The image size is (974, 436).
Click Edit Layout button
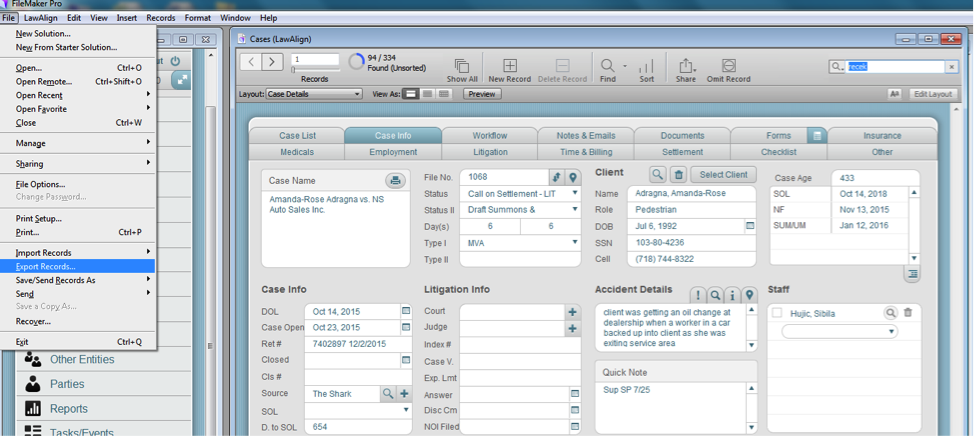[x=932, y=94]
